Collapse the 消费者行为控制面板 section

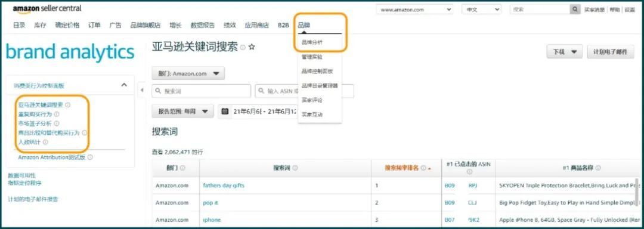[124, 85]
